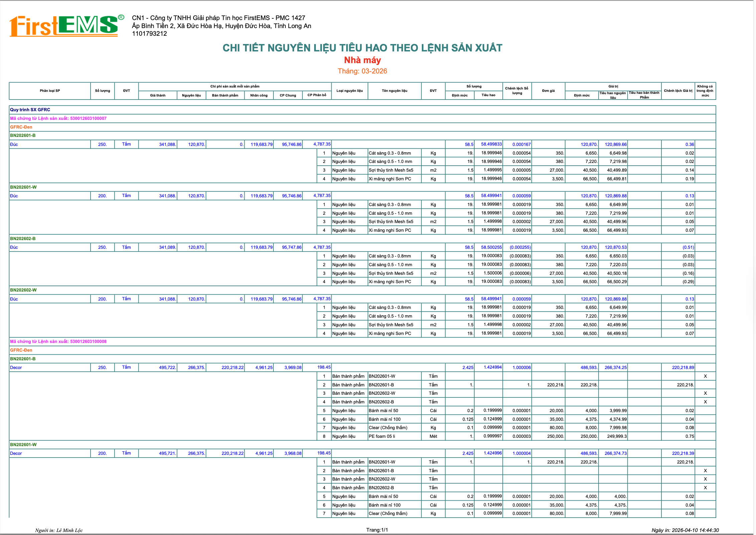Click the 'Nhân công' column header
The height and width of the screenshot is (535, 756).
pyautogui.click(x=259, y=96)
